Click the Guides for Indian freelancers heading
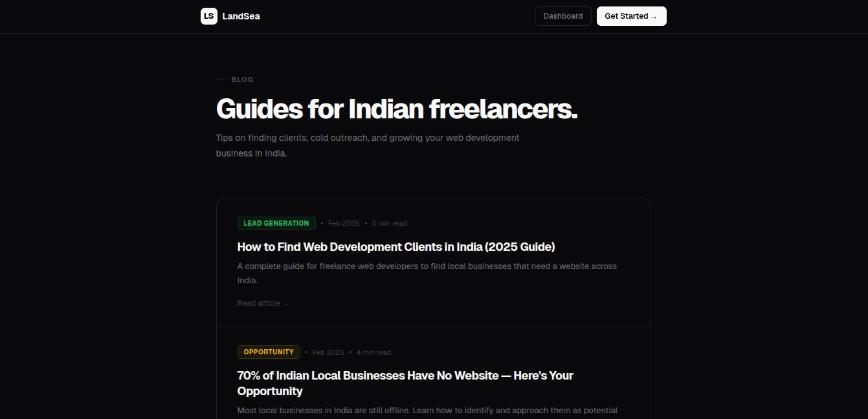The height and width of the screenshot is (419, 868). click(397, 109)
